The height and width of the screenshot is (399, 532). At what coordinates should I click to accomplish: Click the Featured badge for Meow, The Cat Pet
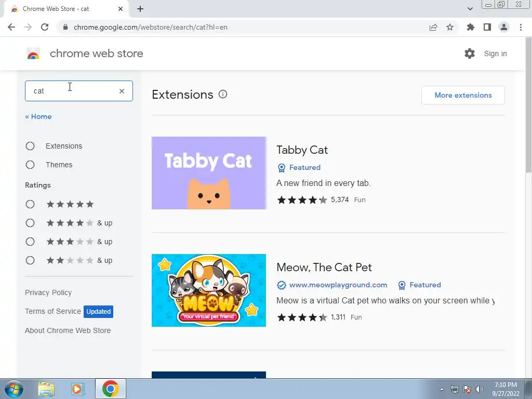pyautogui.click(x=420, y=285)
